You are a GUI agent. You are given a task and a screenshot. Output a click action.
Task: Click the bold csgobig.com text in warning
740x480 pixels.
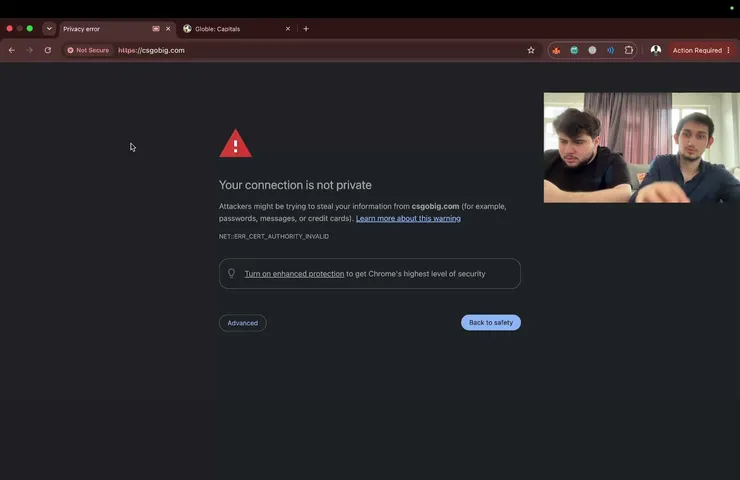click(435, 206)
